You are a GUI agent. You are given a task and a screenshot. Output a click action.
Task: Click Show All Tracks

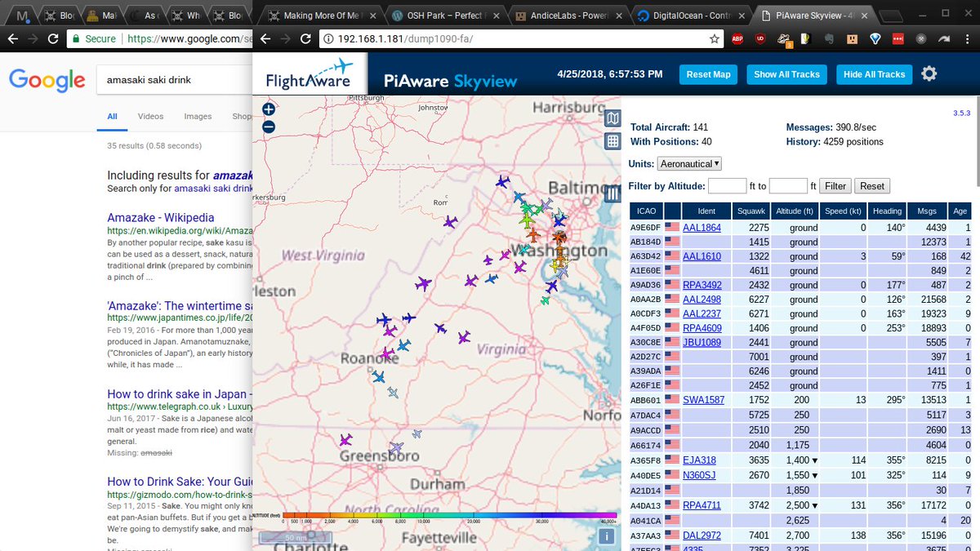(786, 74)
